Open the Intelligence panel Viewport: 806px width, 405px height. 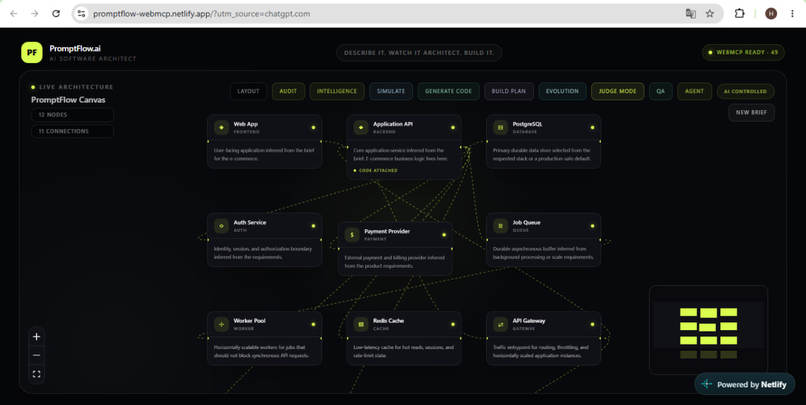pos(337,91)
